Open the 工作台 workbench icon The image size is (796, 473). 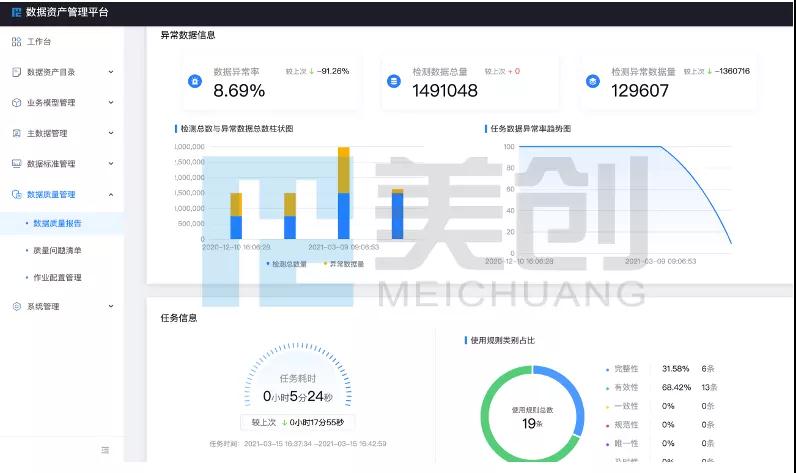pyautogui.click(x=16, y=42)
